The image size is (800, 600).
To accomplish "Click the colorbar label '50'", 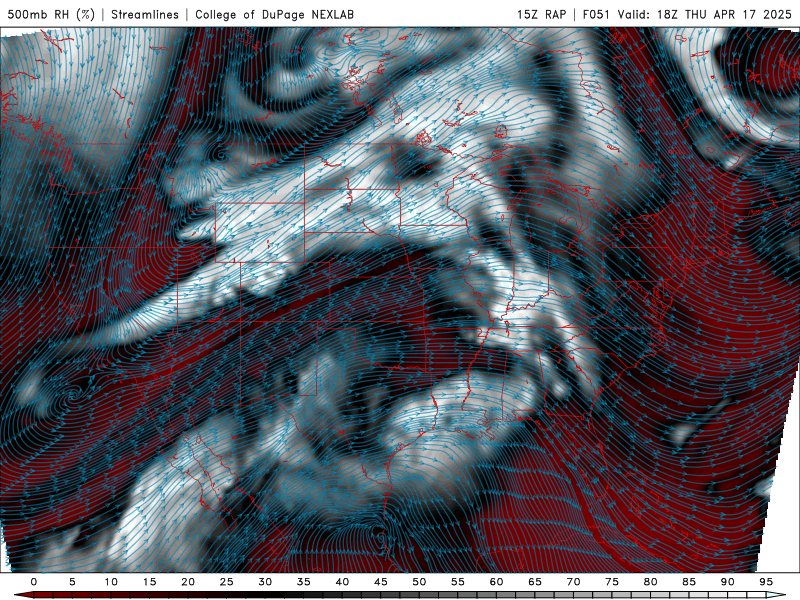I will click(419, 582).
